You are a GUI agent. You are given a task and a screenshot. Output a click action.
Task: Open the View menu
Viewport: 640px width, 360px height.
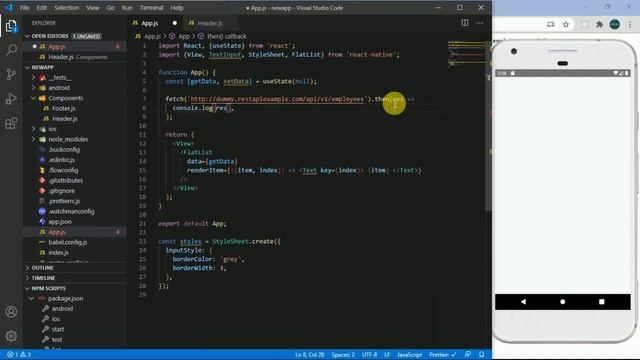(93, 8)
